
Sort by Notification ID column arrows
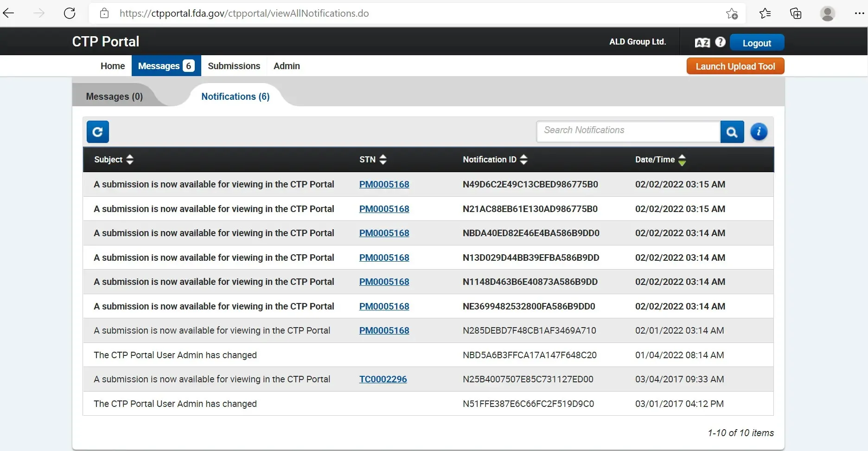click(x=523, y=159)
